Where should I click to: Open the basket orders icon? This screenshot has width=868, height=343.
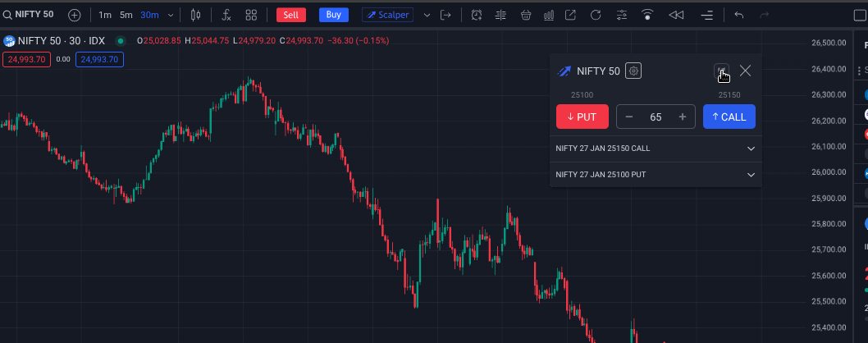pyautogui.click(x=526, y=15)
